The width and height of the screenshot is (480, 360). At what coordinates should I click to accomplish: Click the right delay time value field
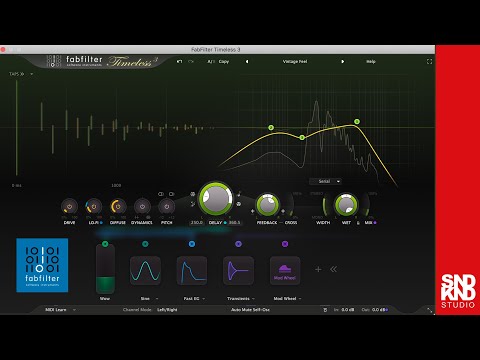pyautogui.click(x=235, y=223)
